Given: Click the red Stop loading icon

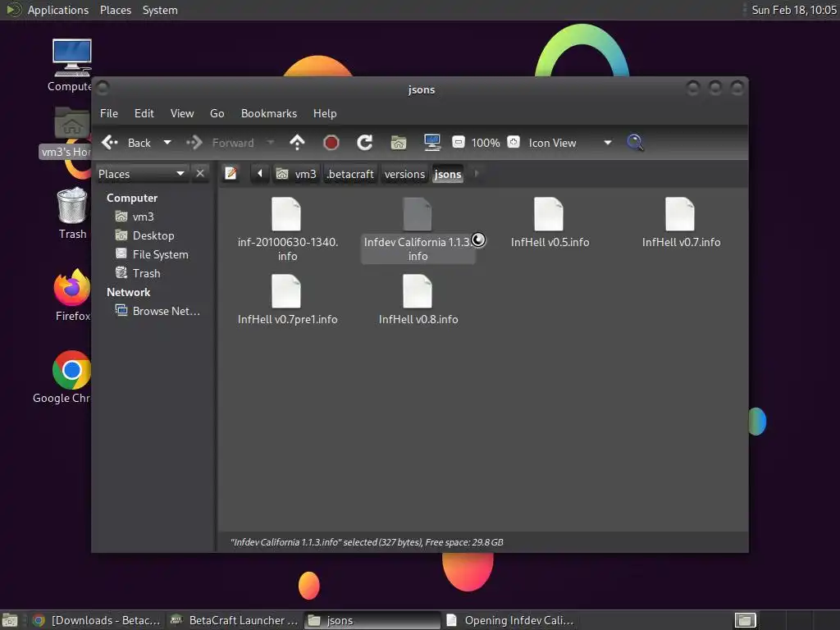Looking at the screenshot, I should 331,143.
